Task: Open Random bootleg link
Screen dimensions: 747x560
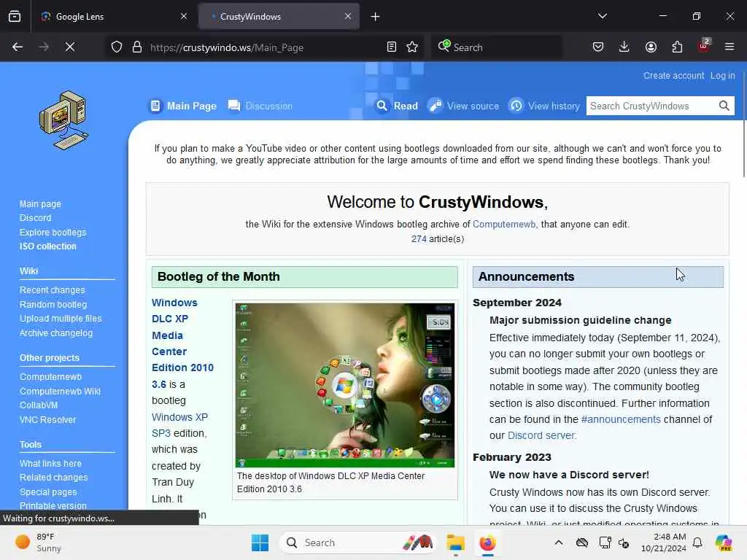Action: (x=53, y=304)
